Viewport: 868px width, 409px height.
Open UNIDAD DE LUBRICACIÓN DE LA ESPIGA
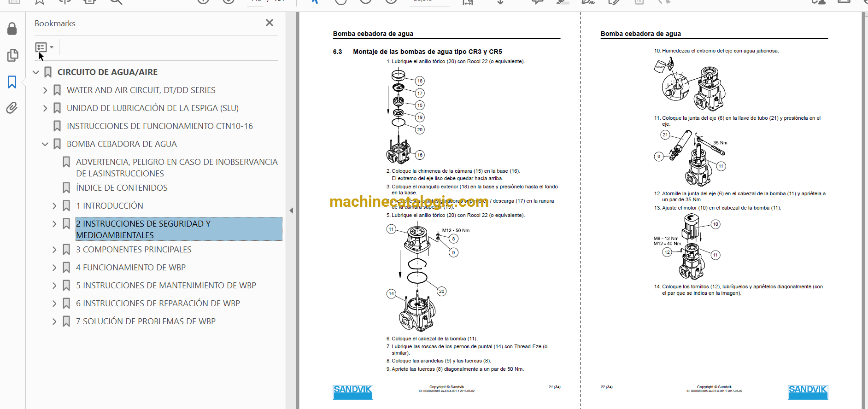click(152, 108)
